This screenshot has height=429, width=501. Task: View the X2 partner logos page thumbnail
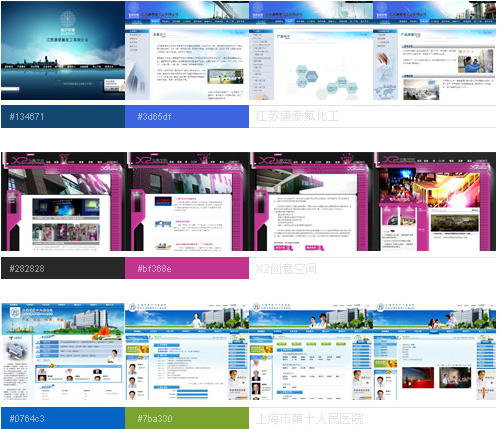(x=188, y=202)
